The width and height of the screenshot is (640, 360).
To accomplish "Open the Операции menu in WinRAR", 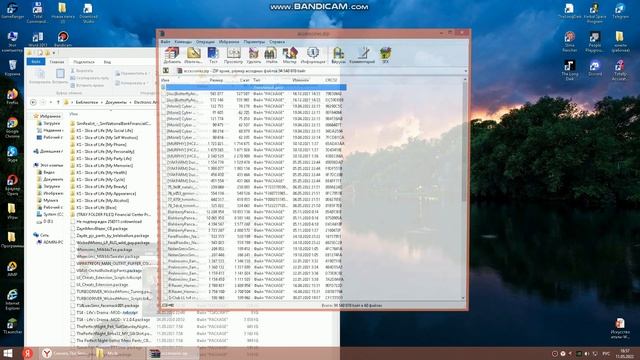I will [205, 42].
